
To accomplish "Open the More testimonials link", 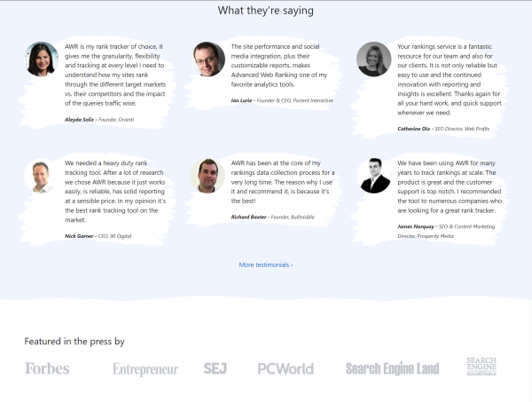I will (x=265, y=264).
